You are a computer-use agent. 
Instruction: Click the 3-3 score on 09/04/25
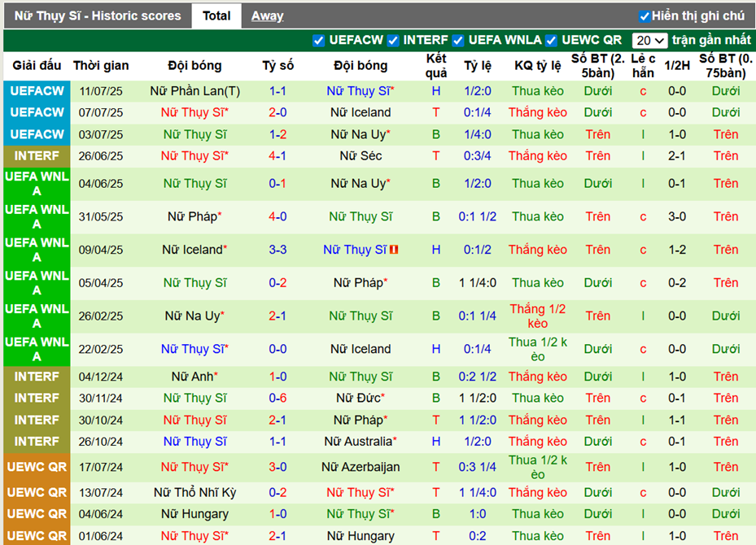point(277,250)
